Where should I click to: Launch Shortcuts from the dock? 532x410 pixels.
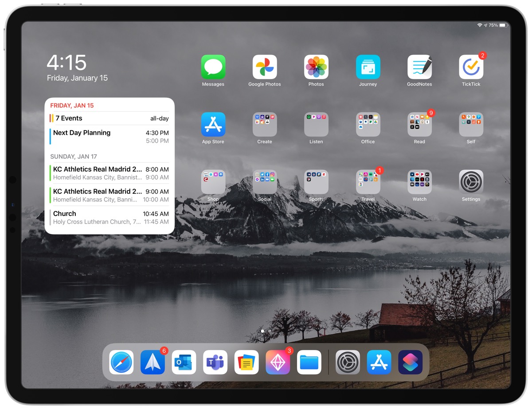coord(410,362)
